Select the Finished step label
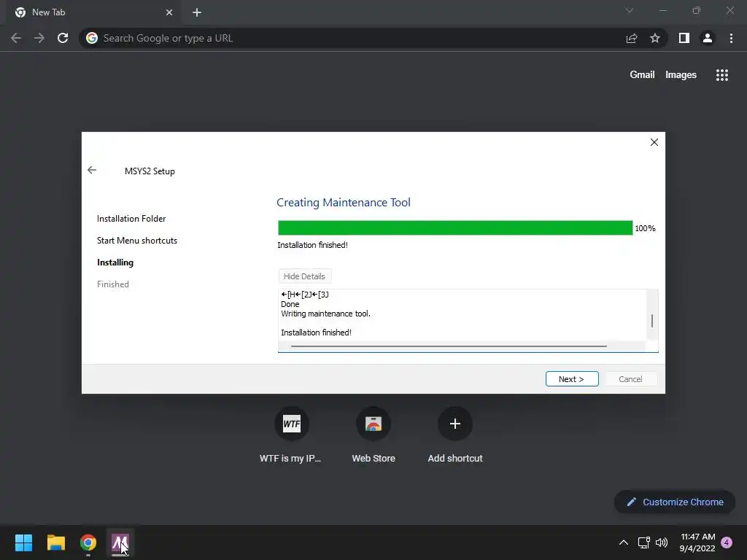 point(113,284)
